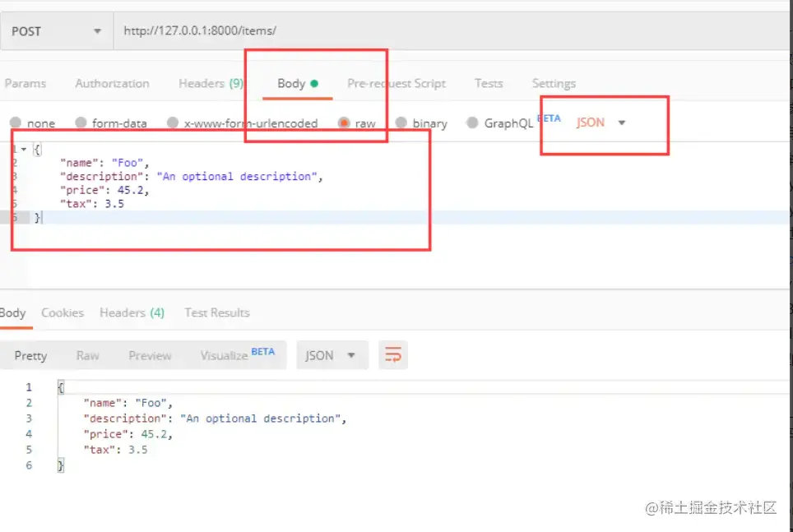The image size is (793, 532).
Task: Select the raw body radio button
Action: [x=344, y=123]
